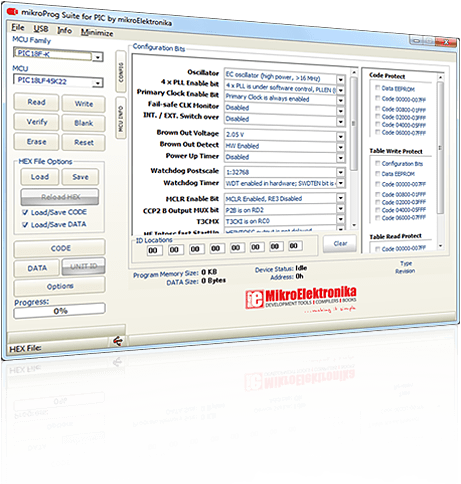Expand the INT. / EXT. Switch over dropdown
461x484 pixels.
(x=340, y=121)
